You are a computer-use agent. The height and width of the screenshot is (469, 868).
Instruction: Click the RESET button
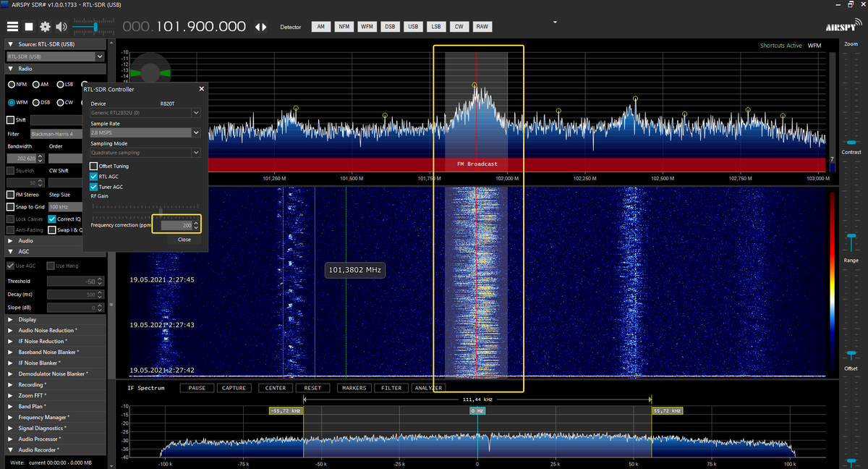[313, 388]
